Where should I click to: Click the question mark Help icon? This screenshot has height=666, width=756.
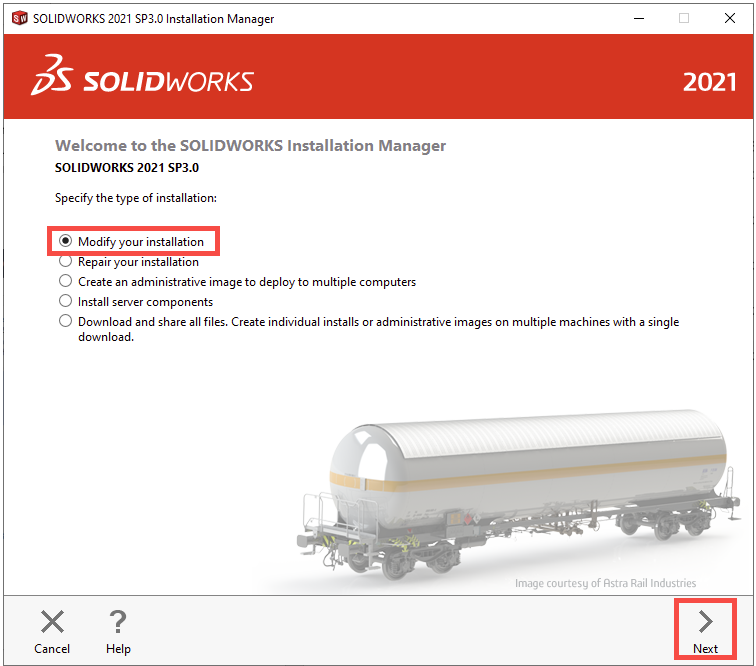(x=118, y=622)
